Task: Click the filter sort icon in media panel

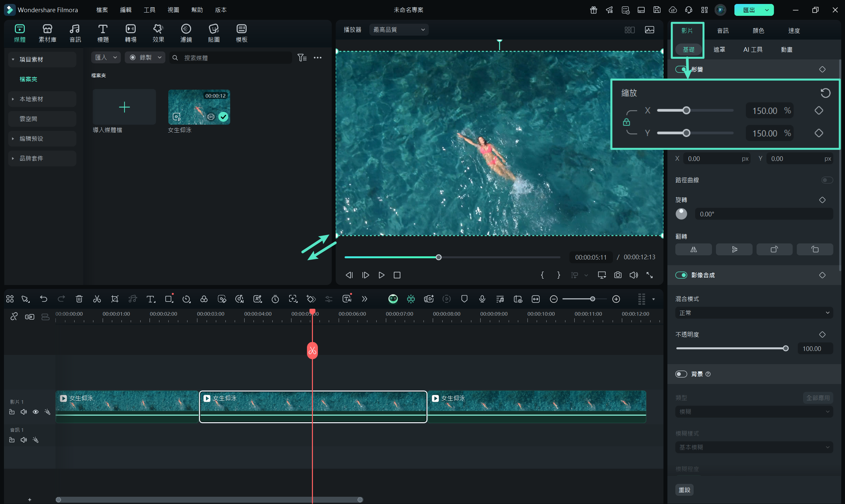Action: (302, 58)
